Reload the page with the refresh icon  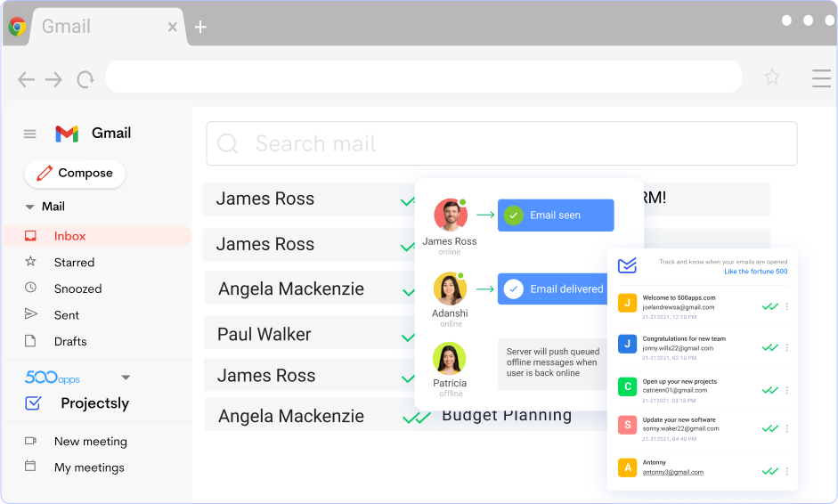(x=85, y=79)
